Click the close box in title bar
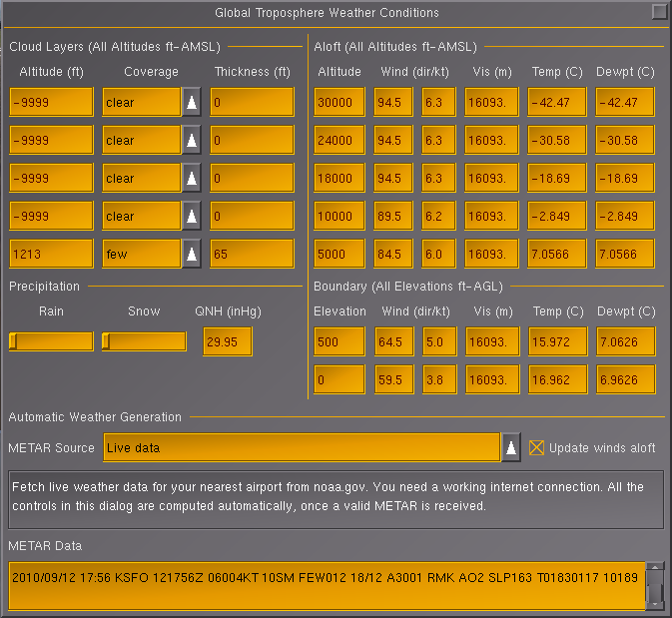Image resolution: width=672 pixels, height=618 pixels. [x=659, y=12]
